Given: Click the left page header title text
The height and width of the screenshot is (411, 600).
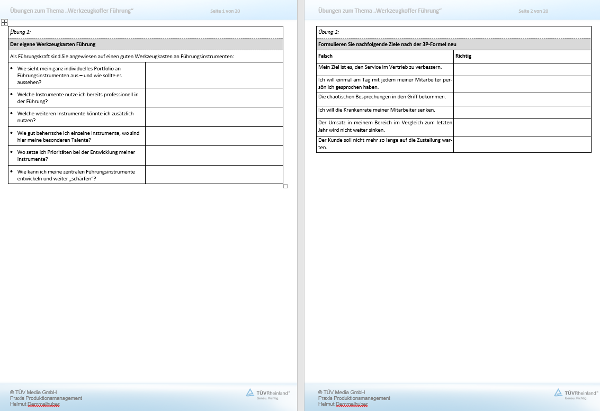Looking at the screenshot, I should pos(61,9).
